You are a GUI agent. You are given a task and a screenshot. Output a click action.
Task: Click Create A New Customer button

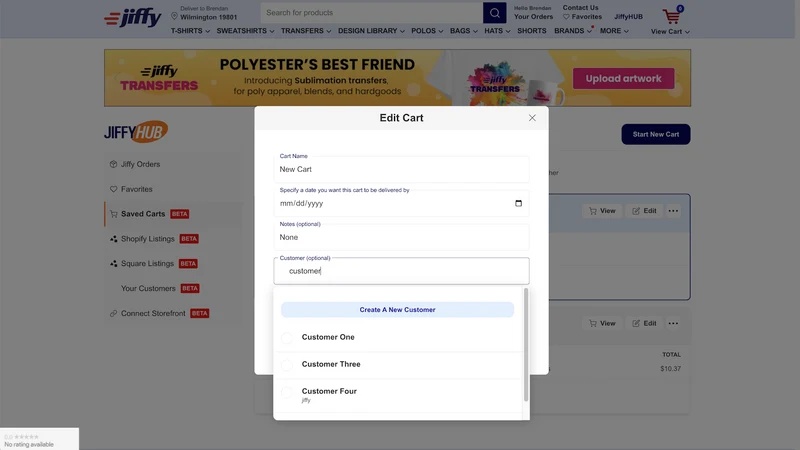(397, 310)
